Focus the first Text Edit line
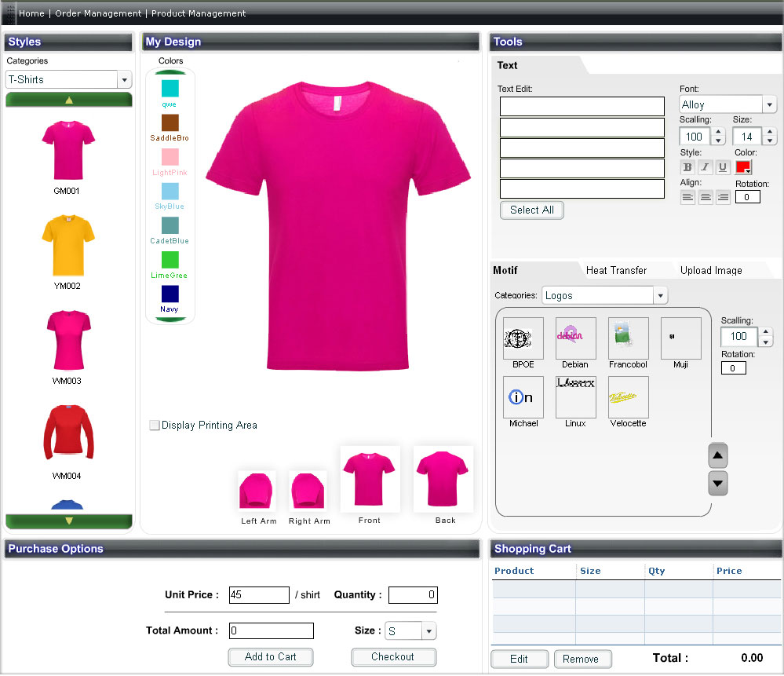 pos(582,107)
